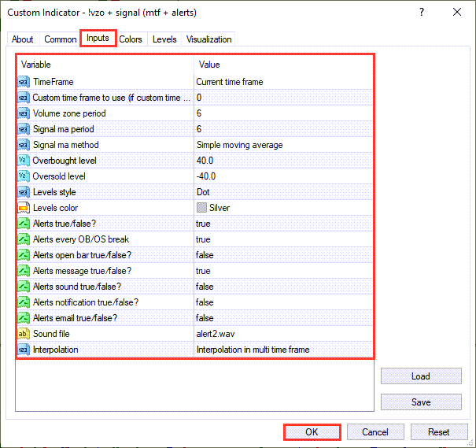Screen dimensions: 476x448
Task: Select the Levels color row label
Action: (56, 208)
